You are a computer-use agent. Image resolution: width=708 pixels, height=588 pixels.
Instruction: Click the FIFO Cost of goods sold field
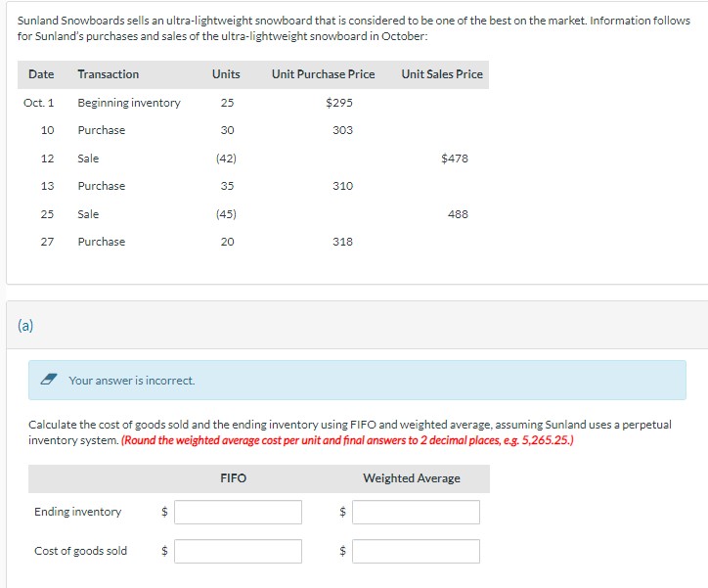point(238,551)
